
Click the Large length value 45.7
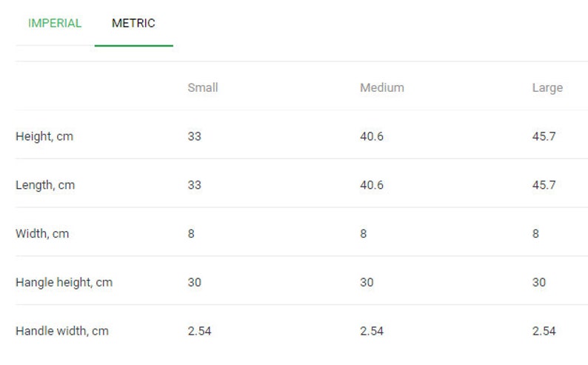coord(544,185)
